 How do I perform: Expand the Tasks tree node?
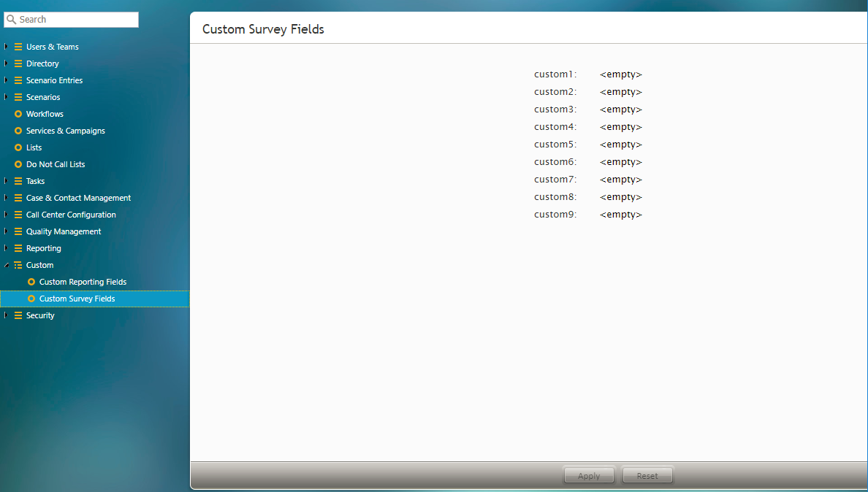(x=6, y=181)
